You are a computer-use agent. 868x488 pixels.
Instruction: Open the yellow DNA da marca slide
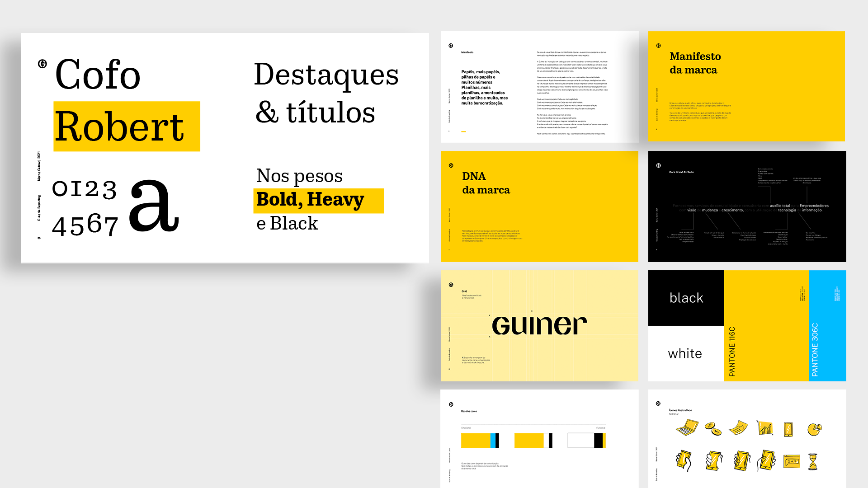click(x=539, y=206)
